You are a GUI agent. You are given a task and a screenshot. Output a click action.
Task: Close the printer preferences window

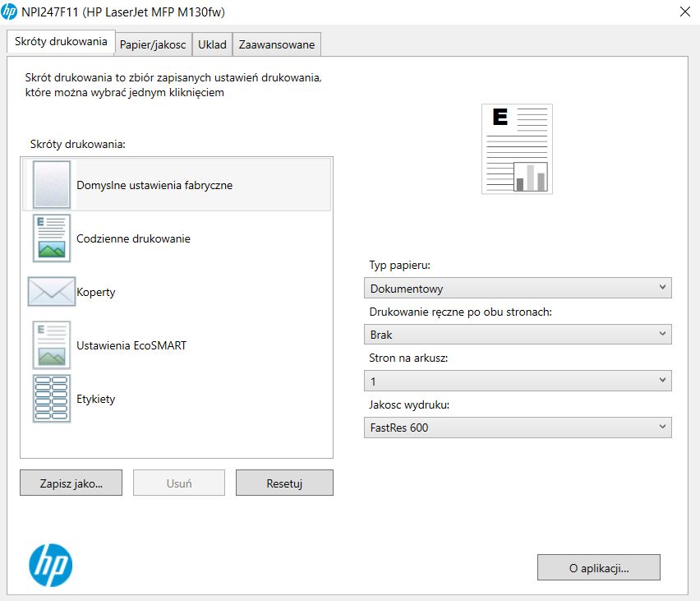(685, 12)
